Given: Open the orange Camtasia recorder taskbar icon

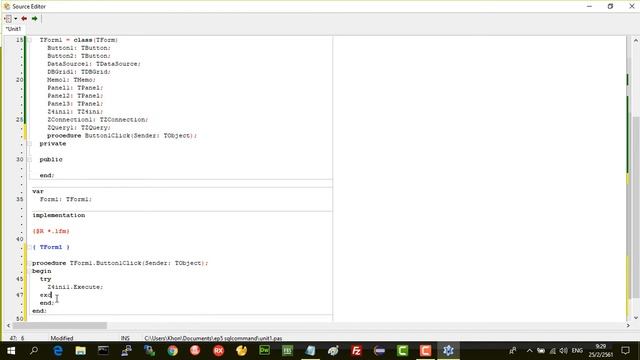Looking at the screenshot, I should pyautogui.click(x=425, y=351).
